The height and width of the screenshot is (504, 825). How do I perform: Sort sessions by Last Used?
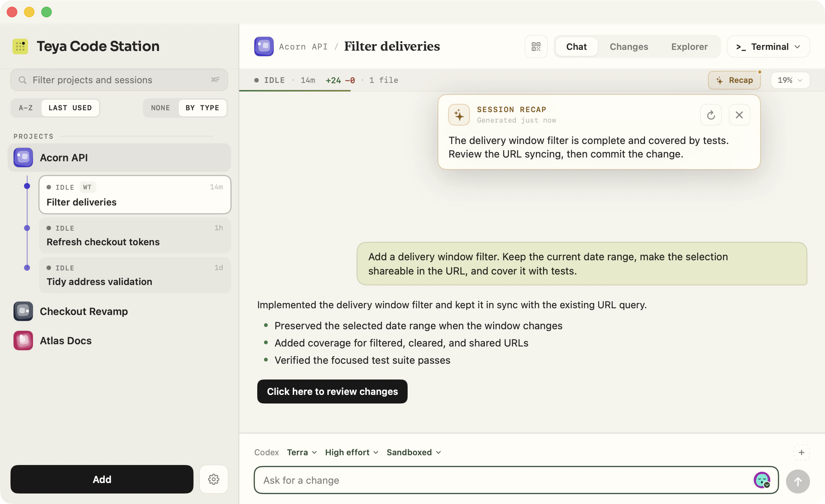pos(70,108)
